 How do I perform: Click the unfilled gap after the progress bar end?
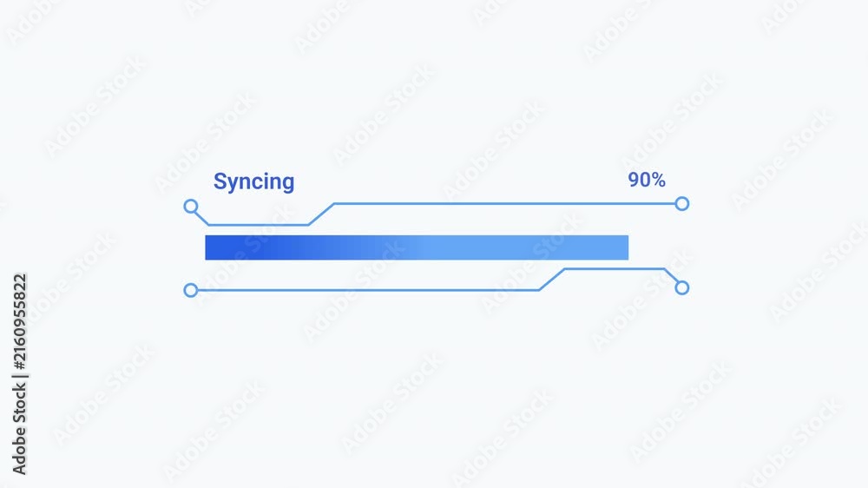pos(656,247)
